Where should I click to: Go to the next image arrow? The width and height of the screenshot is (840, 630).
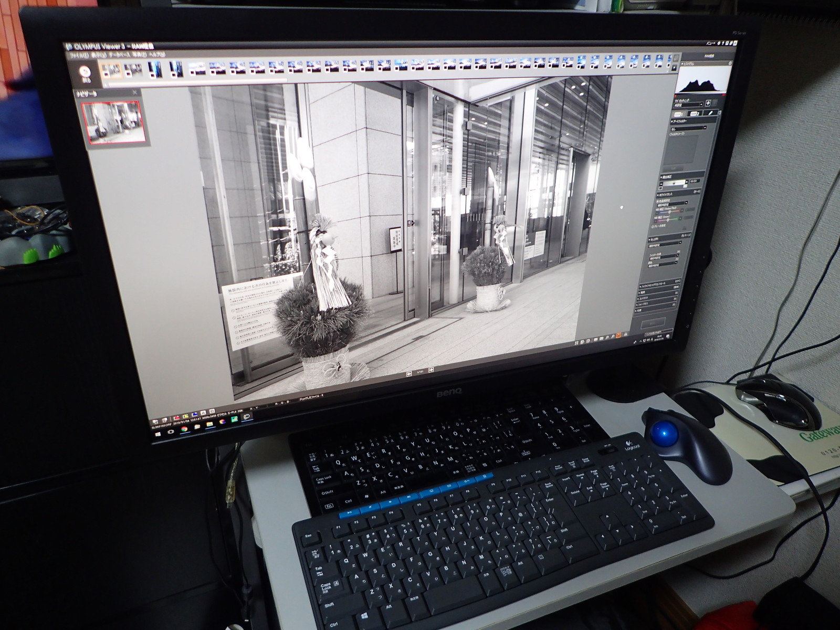432,370
